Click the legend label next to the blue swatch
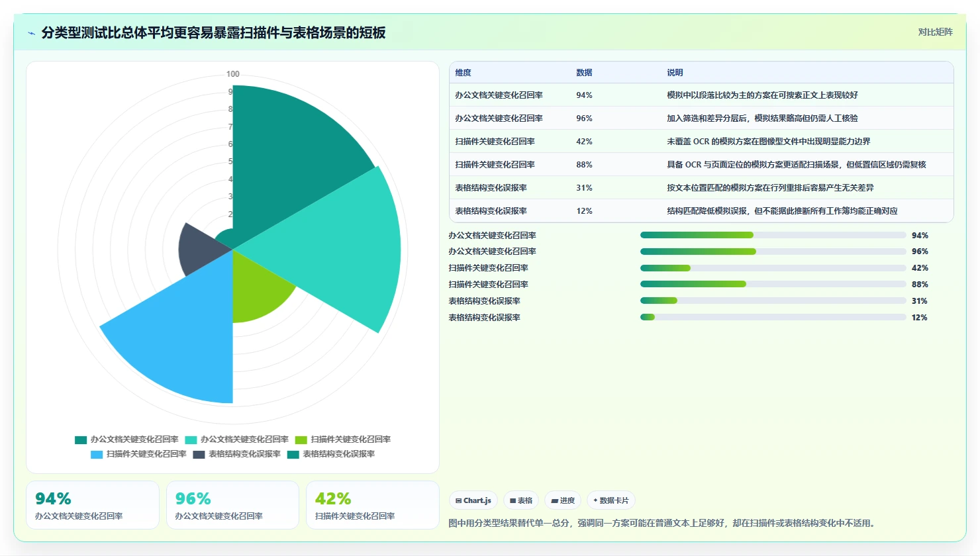The image size is (980, 556). [x=146, y=454]
